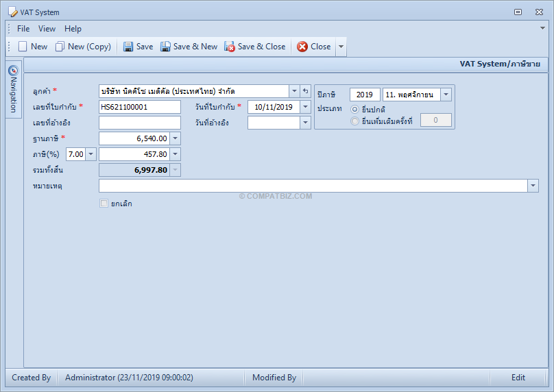This screenshot has width=554, height=392.
Task: Click the window restore button in title bar
Action: 518,12
